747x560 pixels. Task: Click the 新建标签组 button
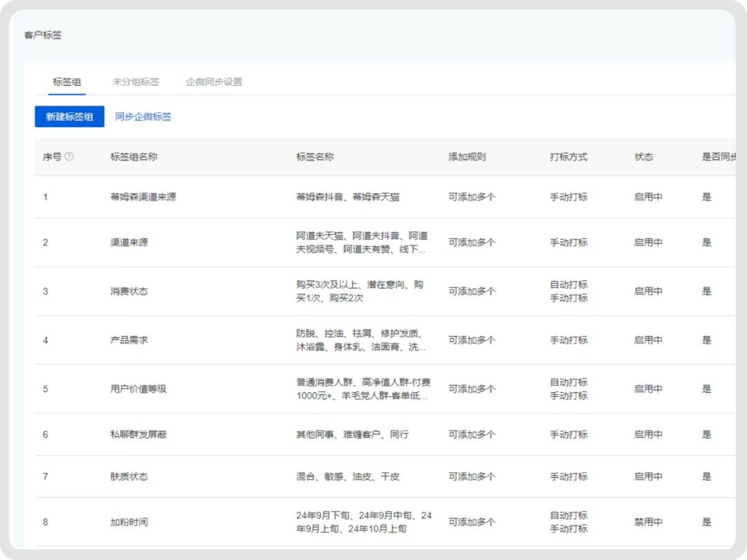click(69, 117)
